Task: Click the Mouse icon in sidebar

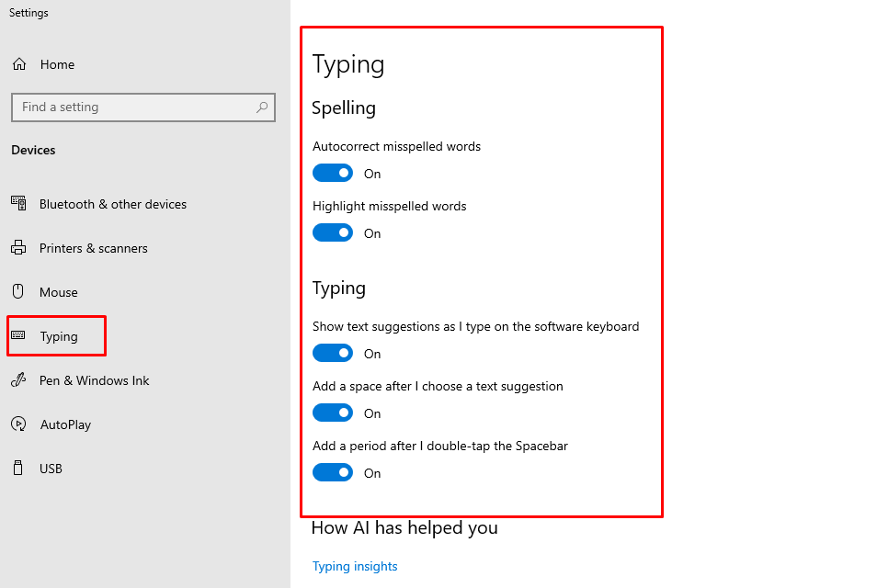Action: pyautogui.click(x=18, y=292)
